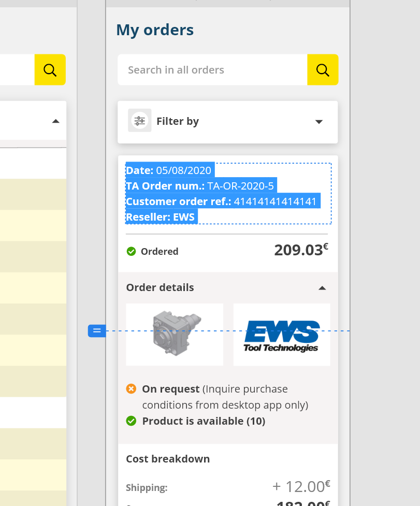Click the Cost breakdown heading
This screenshot has width=420, height=506.
[x=168, y=459]
